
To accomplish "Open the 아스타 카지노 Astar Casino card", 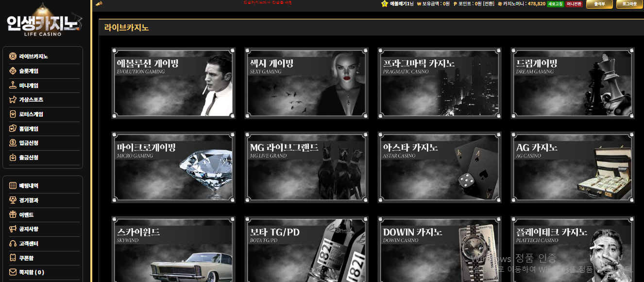I will pos(440,167).
